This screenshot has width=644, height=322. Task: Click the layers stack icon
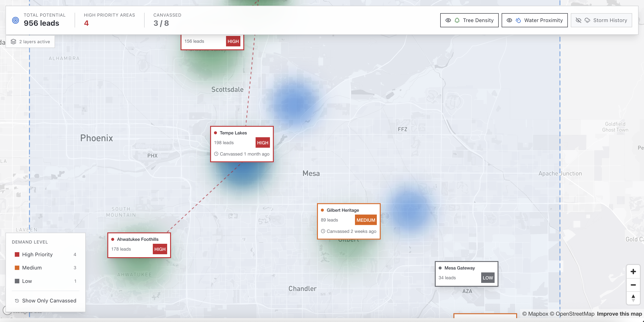(x=13, y=41)
